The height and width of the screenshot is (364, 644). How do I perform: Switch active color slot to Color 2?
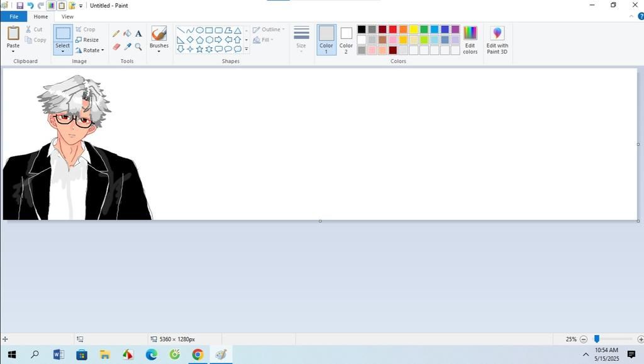[x=346, y=40]
